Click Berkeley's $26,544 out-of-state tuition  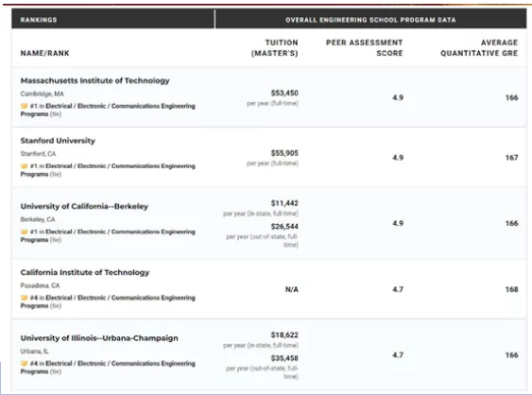tap(284, 227)
